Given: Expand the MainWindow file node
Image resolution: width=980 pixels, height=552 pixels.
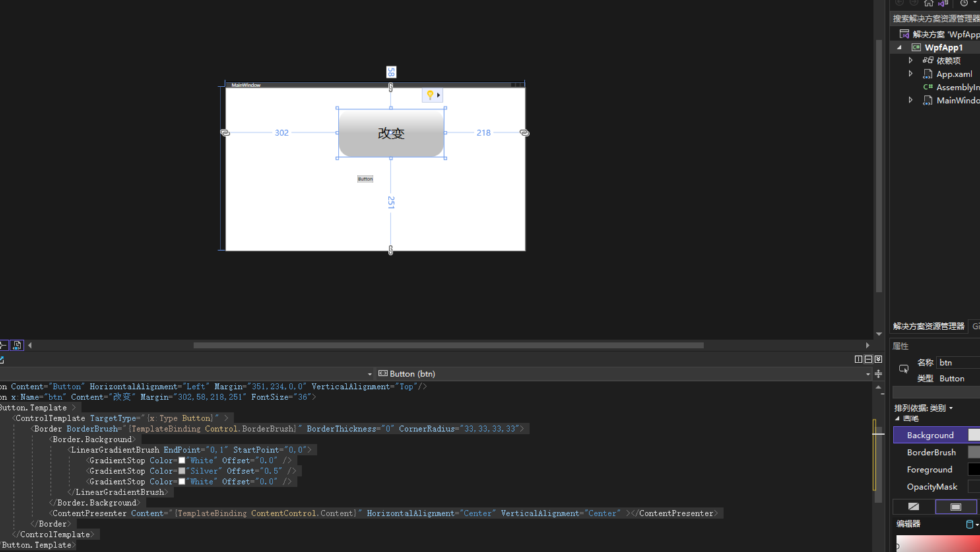Looking at the screenshot, I should click(x=911, y=100).
